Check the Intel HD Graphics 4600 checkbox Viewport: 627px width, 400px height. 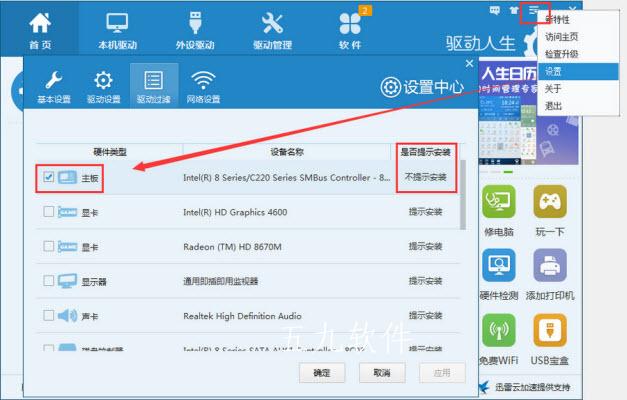48,211
